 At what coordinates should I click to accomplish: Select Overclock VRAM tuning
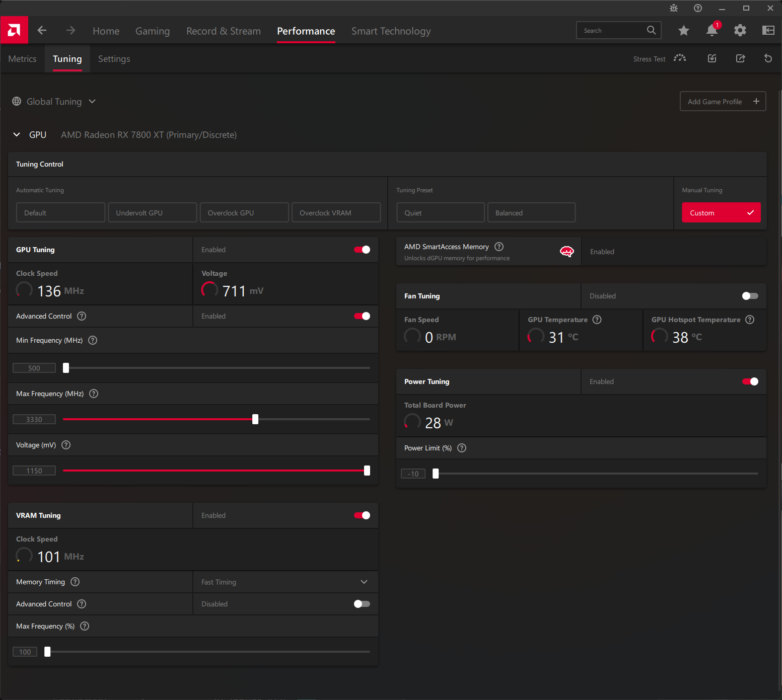[x=336, y=212]
